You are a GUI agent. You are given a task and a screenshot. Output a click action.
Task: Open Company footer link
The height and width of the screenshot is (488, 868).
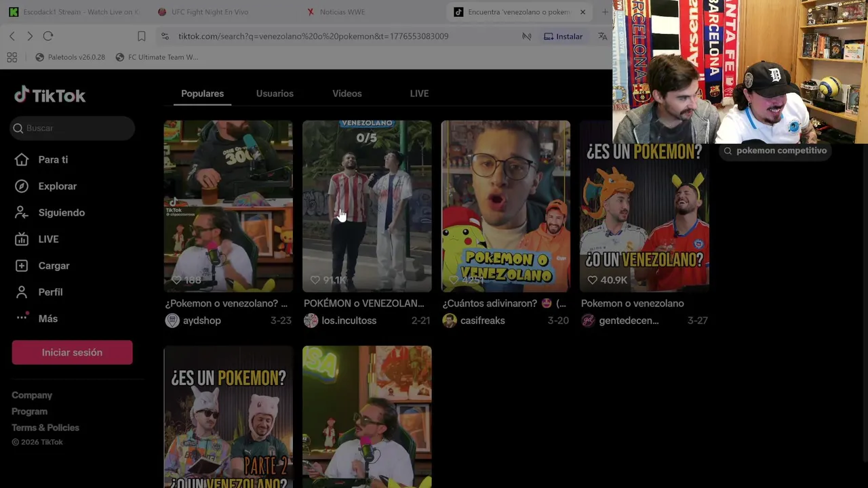(x=32, y=395)
